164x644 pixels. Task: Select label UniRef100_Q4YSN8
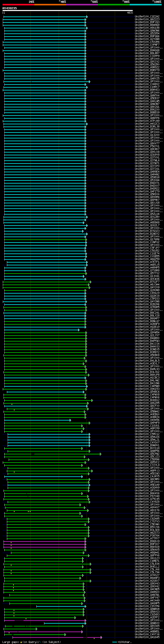(147, 302)
